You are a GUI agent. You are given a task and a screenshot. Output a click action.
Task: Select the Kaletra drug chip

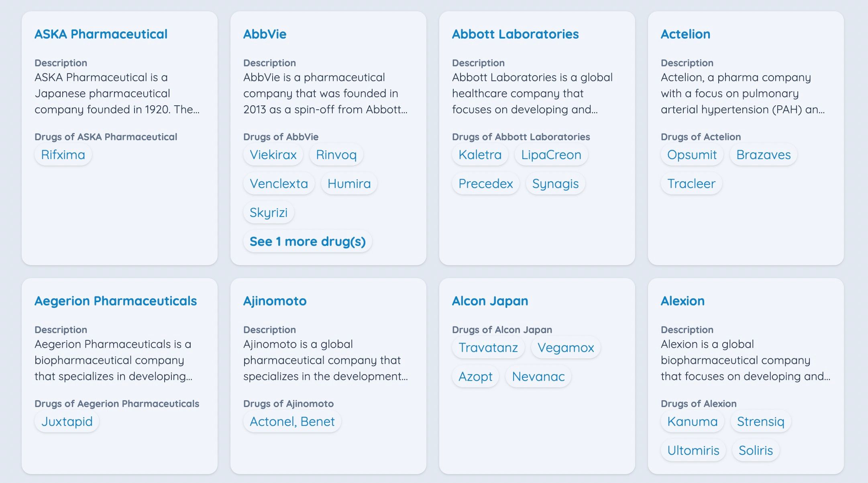(x=480, y=155)
